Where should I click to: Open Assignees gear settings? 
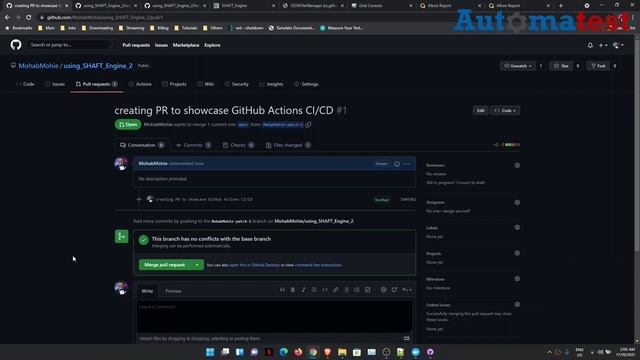pyautogui.click(x=517, y=202)
